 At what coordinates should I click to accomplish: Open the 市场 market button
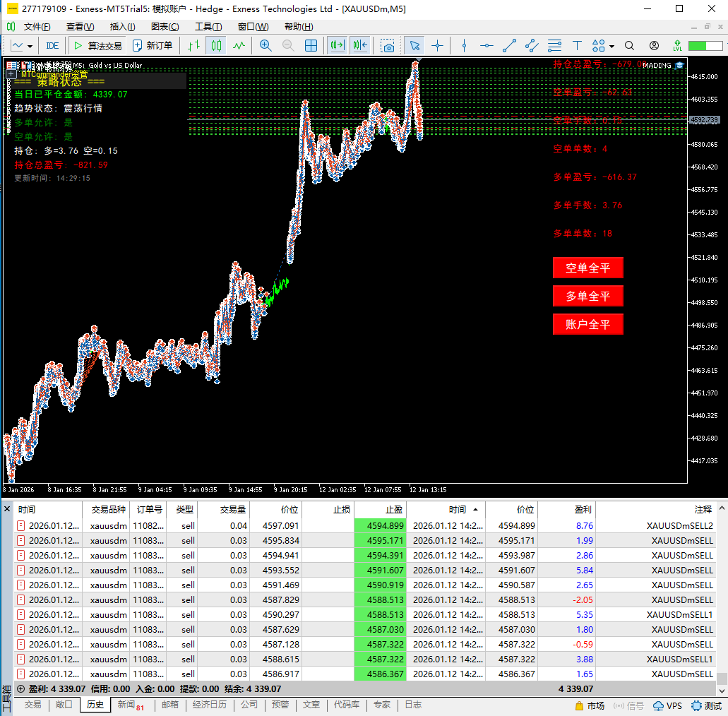(590, 706)
